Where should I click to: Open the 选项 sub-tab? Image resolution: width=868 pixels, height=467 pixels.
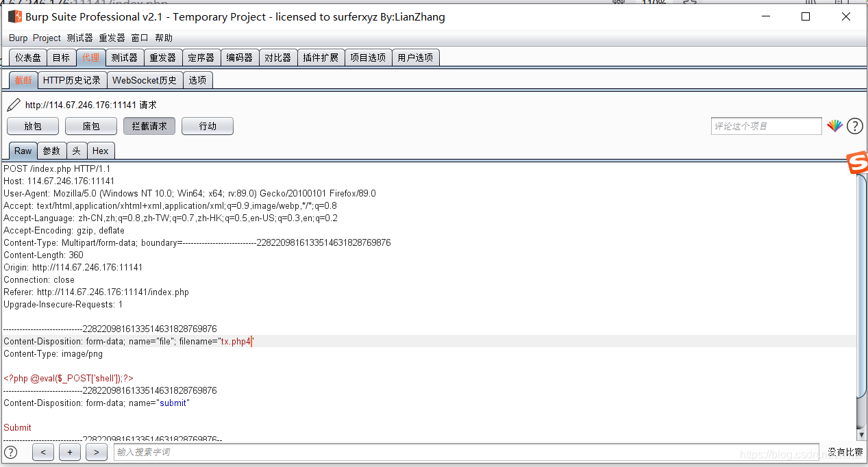pos(197,80)
